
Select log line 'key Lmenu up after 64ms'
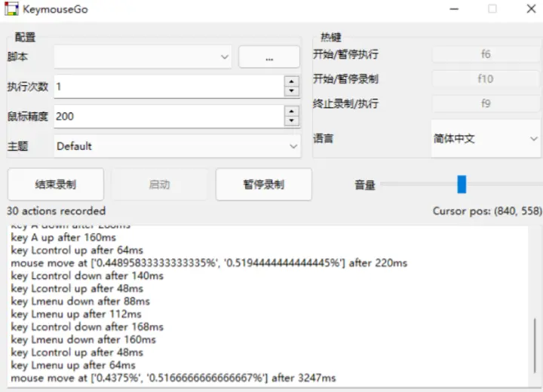tap(73, 366)
